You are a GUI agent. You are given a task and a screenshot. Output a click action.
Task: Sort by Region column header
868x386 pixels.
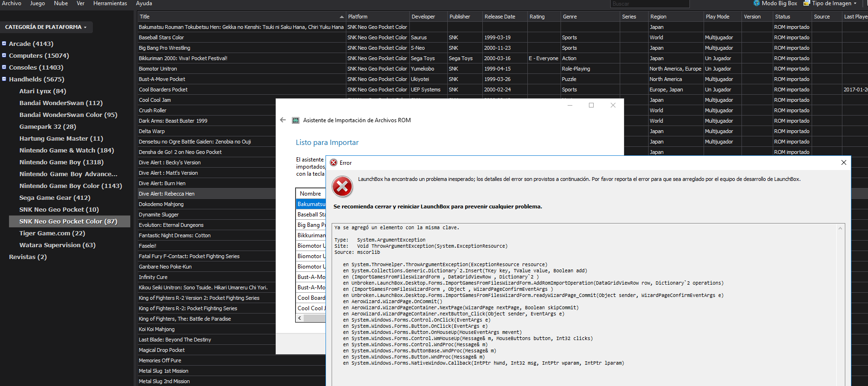coord(676,17)
